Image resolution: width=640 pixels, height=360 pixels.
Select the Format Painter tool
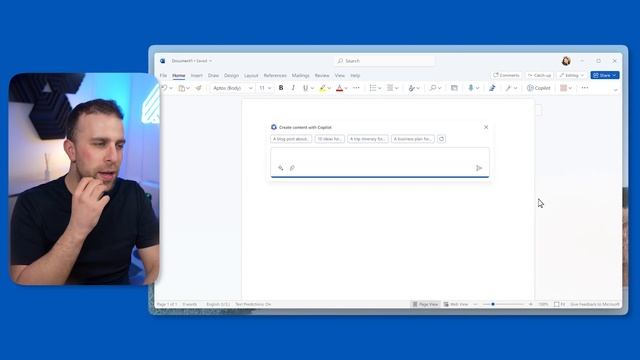pyautogui.click(x=198, y=88)
